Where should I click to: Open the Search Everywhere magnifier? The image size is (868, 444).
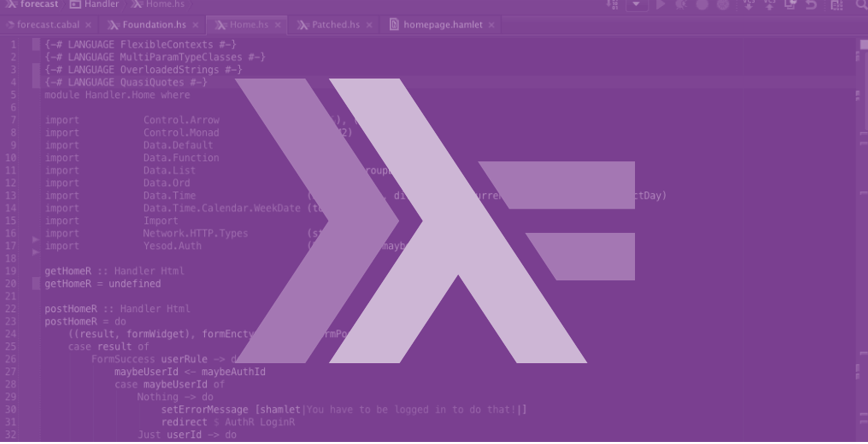pyautogui.click(x=862, y=4)
